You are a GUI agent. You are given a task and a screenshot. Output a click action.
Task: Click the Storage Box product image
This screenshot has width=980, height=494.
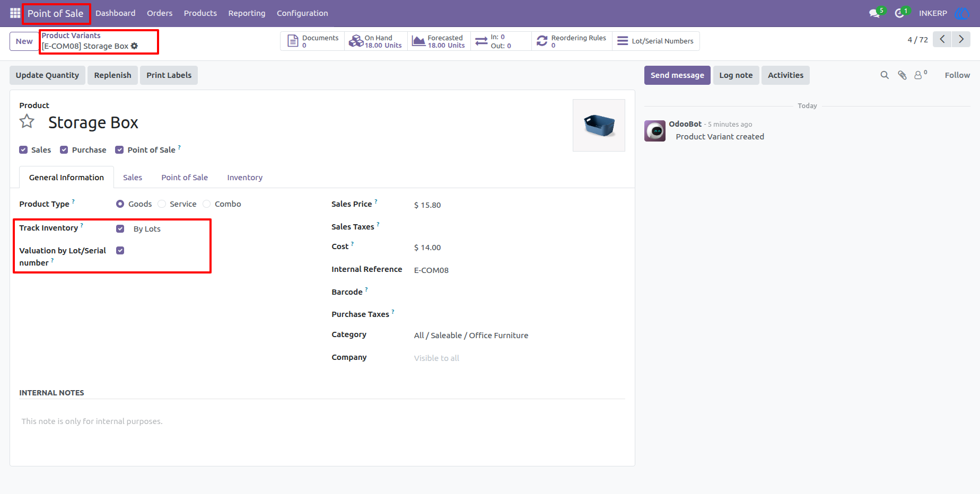(x=599, y=126)
